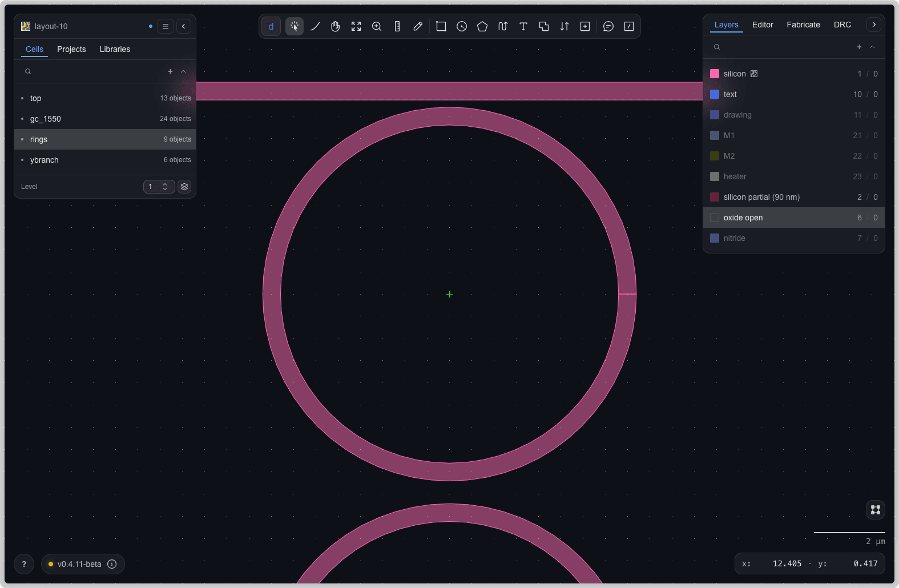Viewport: 899px width, 588px height.
Task: Collapse the right panel with chevron
Action: [874, 25]
